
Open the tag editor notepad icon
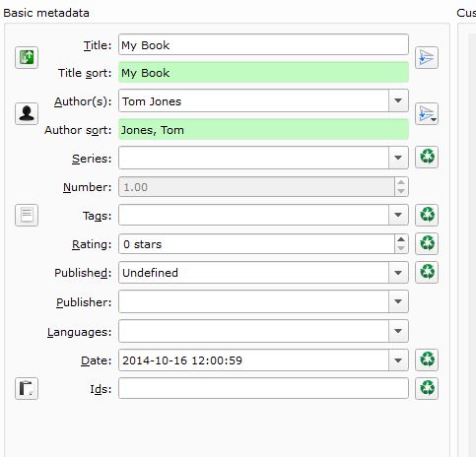click(27, 215)
